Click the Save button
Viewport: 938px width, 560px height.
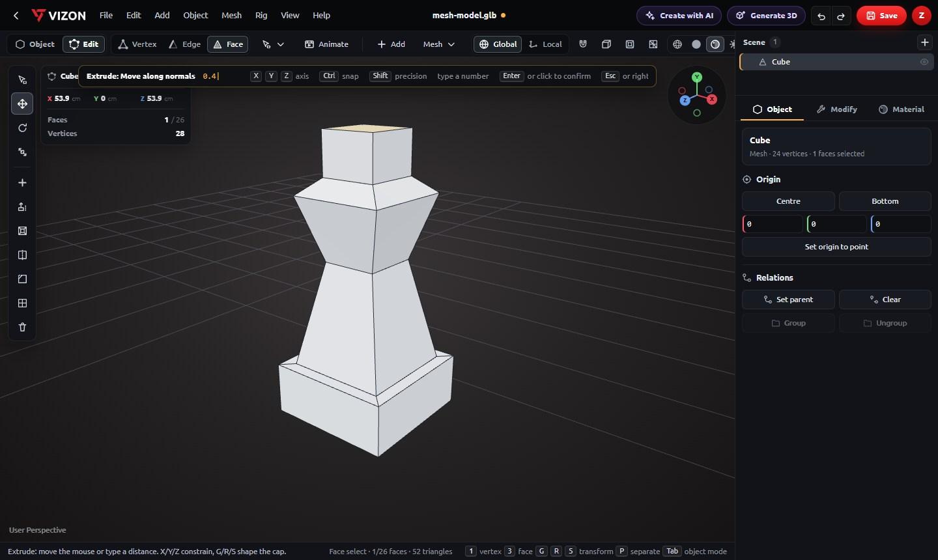click(x=881, y=16)
